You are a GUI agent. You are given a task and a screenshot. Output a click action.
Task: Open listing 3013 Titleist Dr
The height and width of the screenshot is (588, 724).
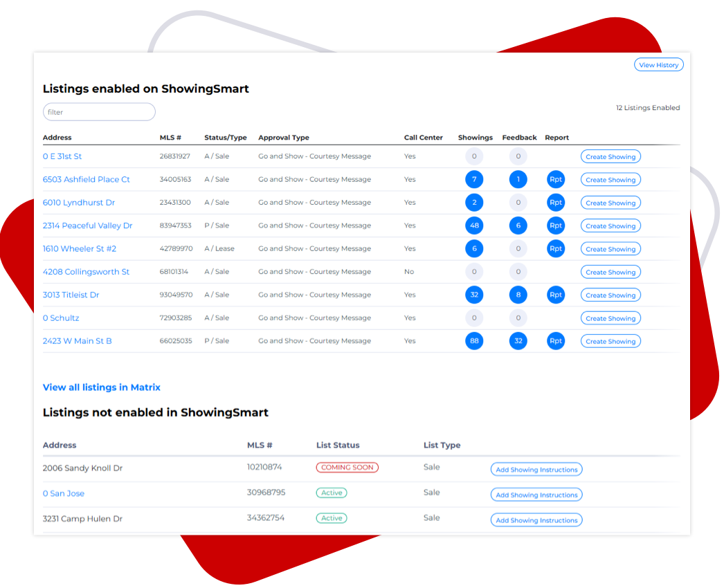71,295
